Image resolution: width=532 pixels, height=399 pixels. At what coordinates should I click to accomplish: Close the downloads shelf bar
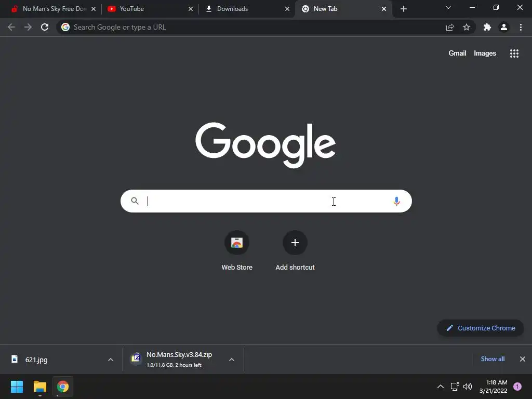tap(523, 359)
